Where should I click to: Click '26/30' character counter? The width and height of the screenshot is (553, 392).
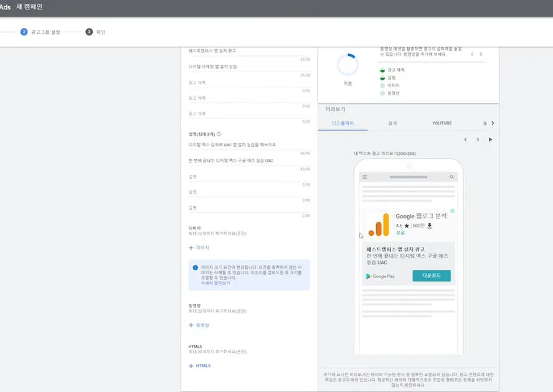[x=305, y=75]
